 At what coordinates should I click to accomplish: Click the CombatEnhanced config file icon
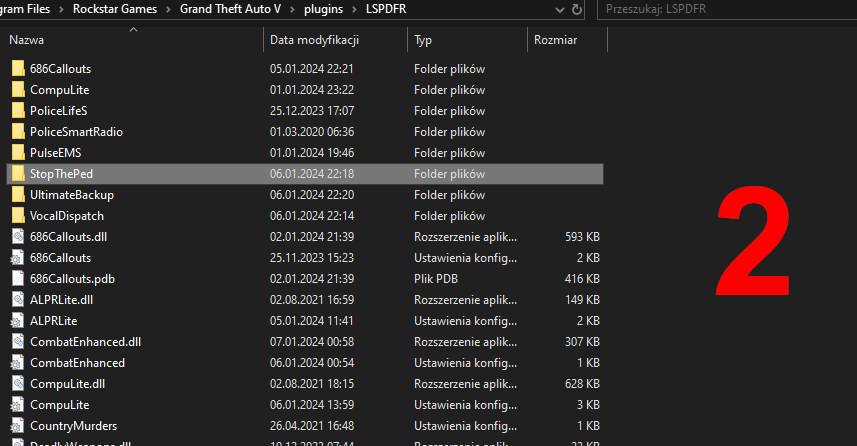(18, 363)
